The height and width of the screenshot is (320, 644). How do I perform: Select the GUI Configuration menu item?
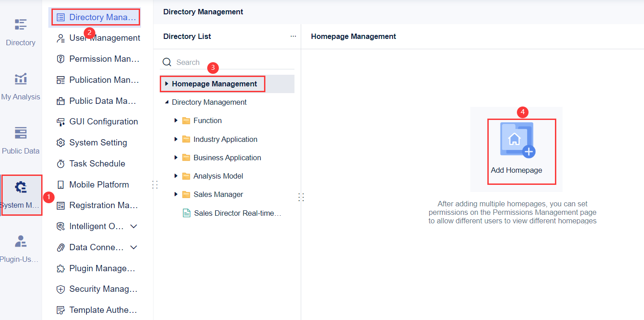click(x=103, y=122)
